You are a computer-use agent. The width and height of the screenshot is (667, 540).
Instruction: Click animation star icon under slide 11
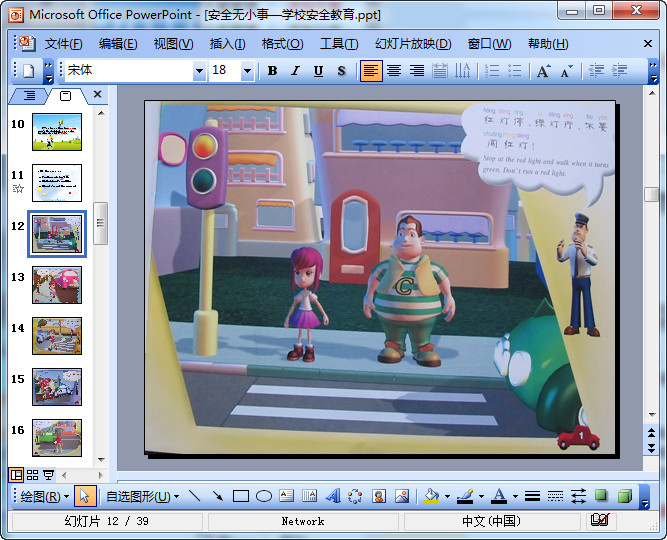click(x=18, y=188)
